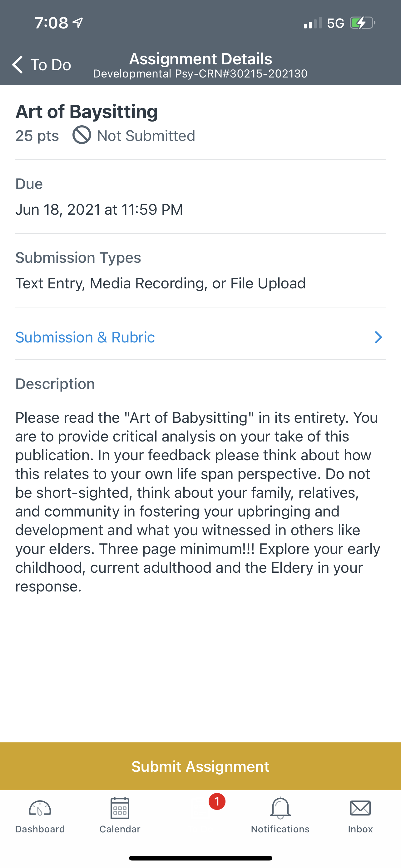Viewport: 401px width, 868px height.
Task: Tap the Not Submitted status icon
Action: click(82, 135)
